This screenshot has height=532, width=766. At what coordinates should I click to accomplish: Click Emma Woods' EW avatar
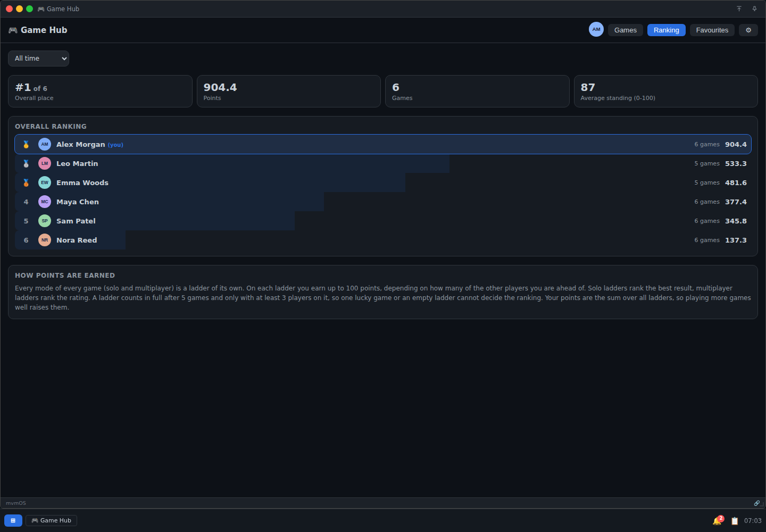pos(45,183)
